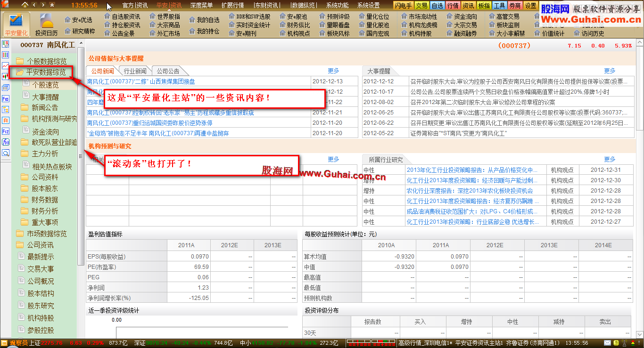Expand the 主力分析 folder
Screen dimensions: 644x348
tap(40, 154)
